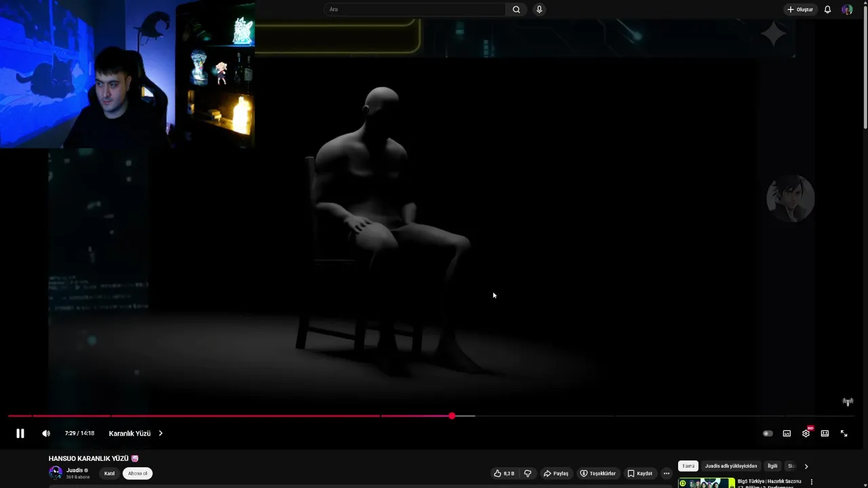Image resolution: width=868 pixels, height=488 pixels.
Task: Open the Juadis channel name link
Action: click(75, 470)
